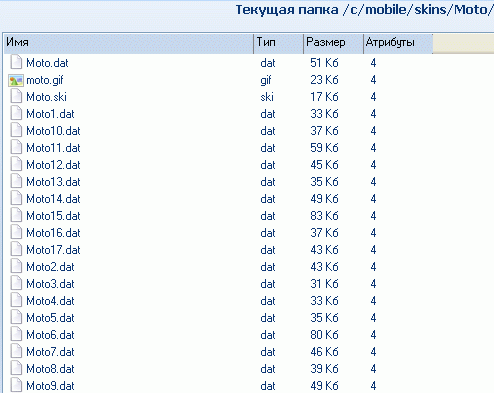494x393 pixels.
Task: Sort by the Атрибуты column header
Action: point(398,43)
